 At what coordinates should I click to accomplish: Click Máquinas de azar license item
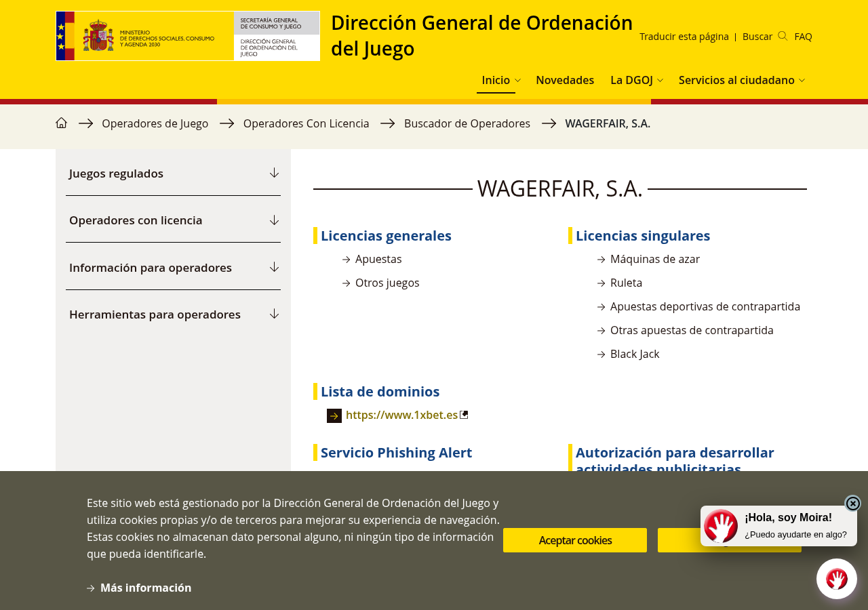click(x=655, y=259)
